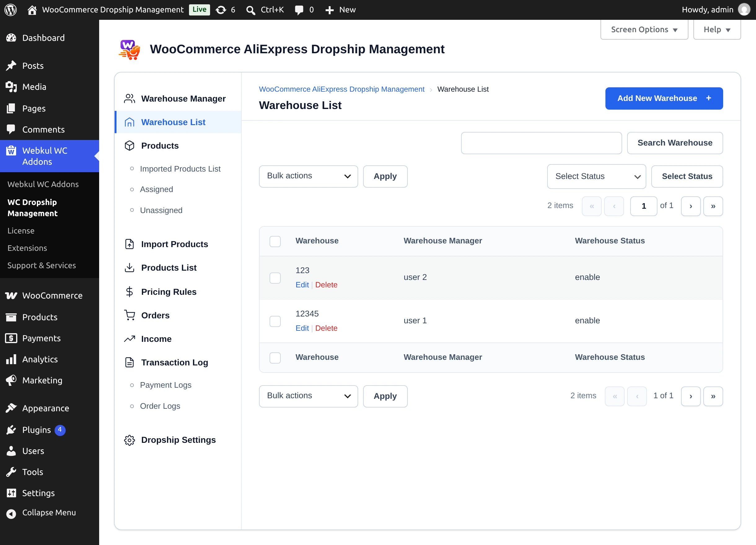
Task: Open admin user avatar
Action: (x=744, y=10)
